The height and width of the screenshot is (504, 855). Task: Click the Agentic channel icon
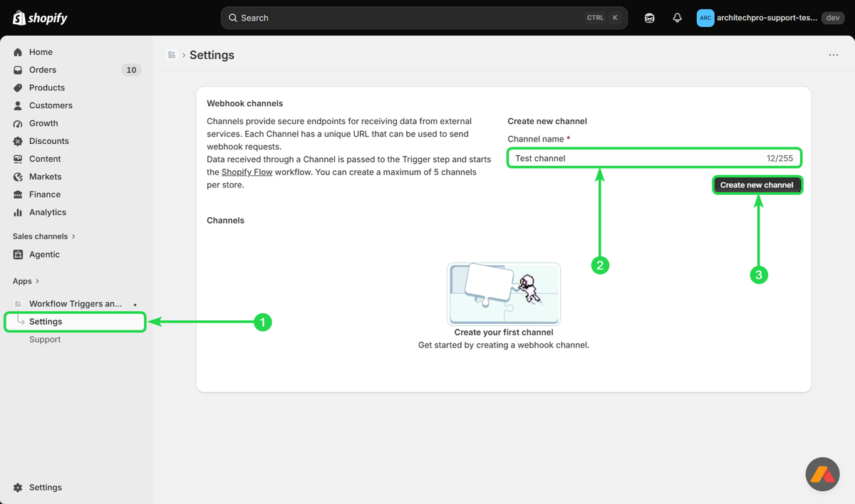coord(18,254)
